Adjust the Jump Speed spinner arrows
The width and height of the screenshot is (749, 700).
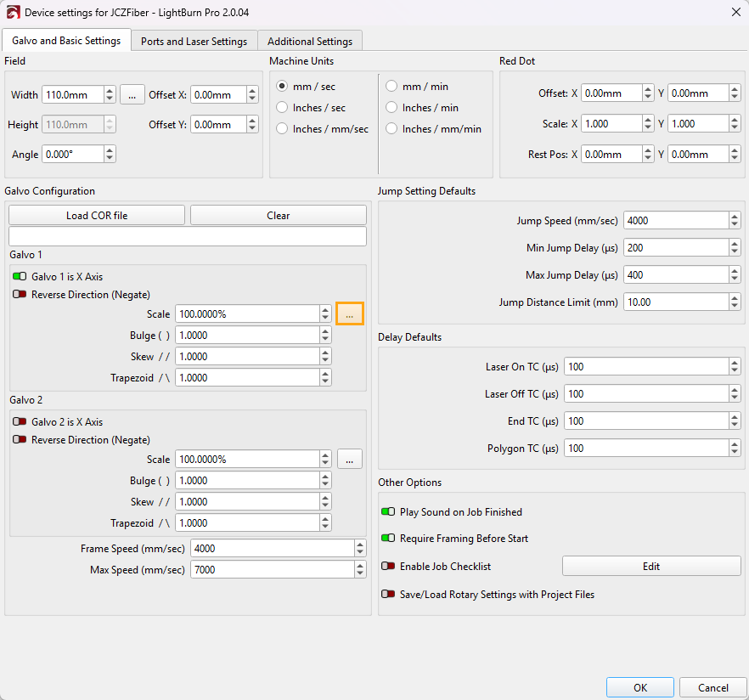[x=734, y=221]
